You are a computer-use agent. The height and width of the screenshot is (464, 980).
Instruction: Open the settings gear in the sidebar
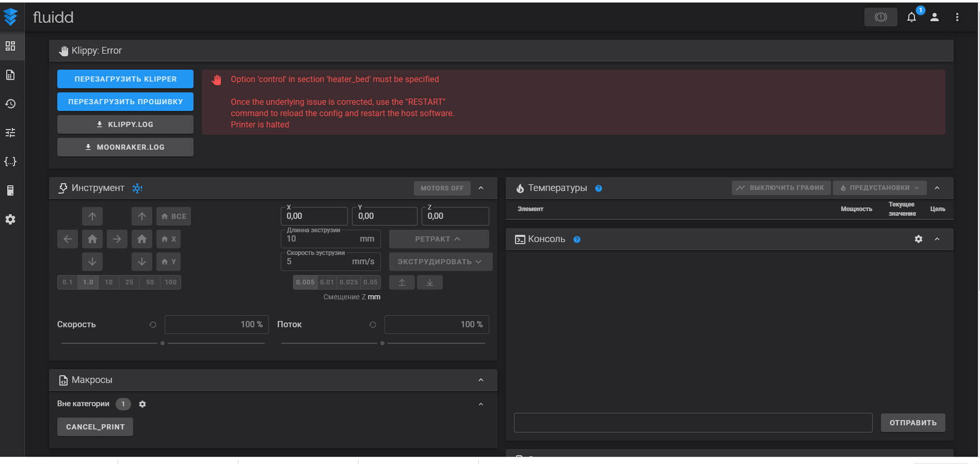10,219
